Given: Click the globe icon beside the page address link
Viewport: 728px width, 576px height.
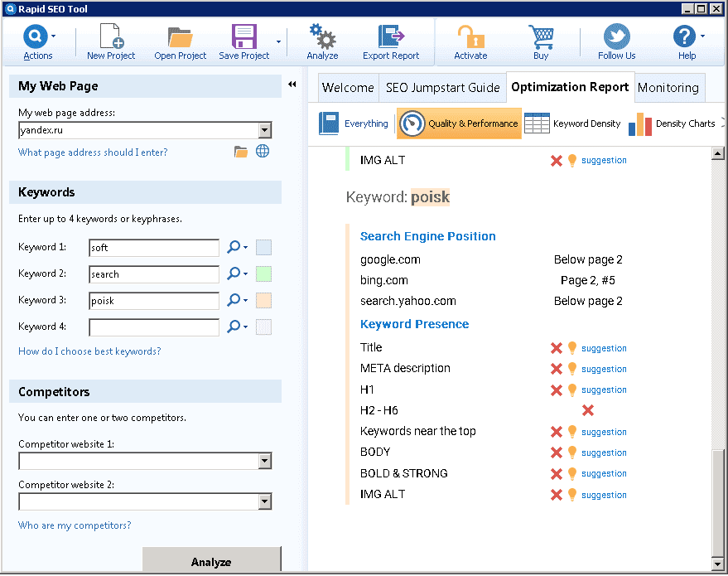Looking at the screenshot, I should [x=263, y=152].
